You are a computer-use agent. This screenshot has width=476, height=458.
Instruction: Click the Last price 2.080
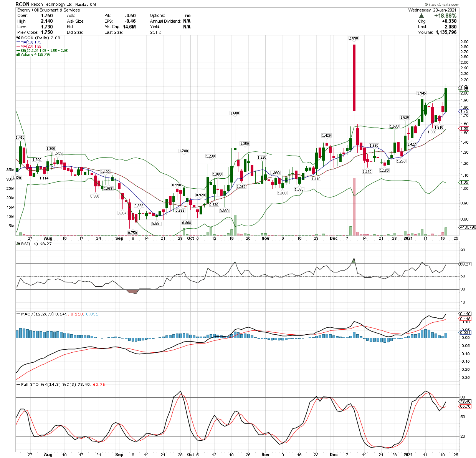[x=450, y=27]
